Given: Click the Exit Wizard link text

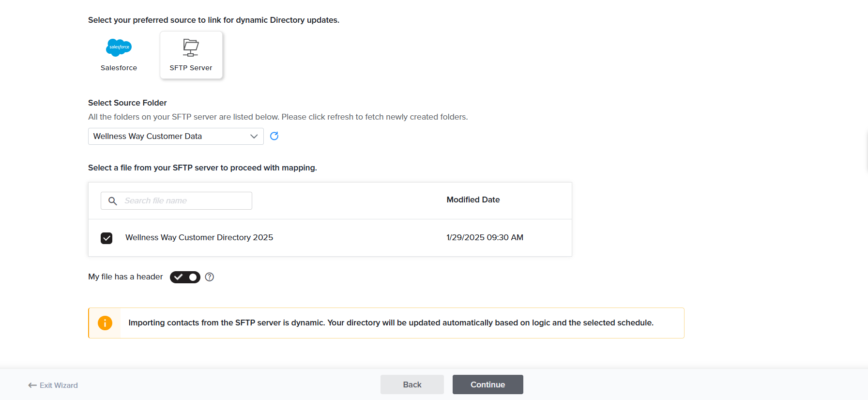Looking at the screenshot, I should coord(59,385).
